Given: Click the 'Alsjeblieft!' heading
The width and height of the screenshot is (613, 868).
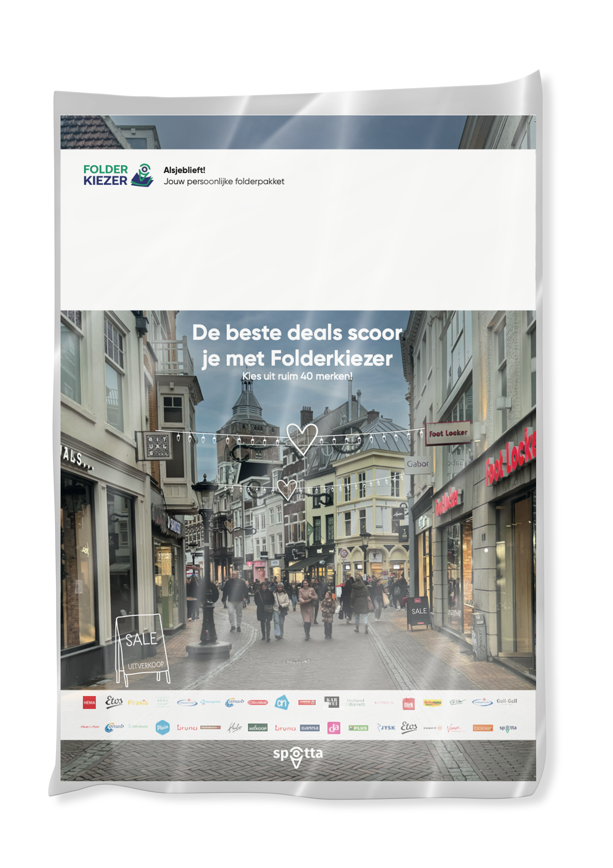Looking at the screenshot, I should point(184,170).
